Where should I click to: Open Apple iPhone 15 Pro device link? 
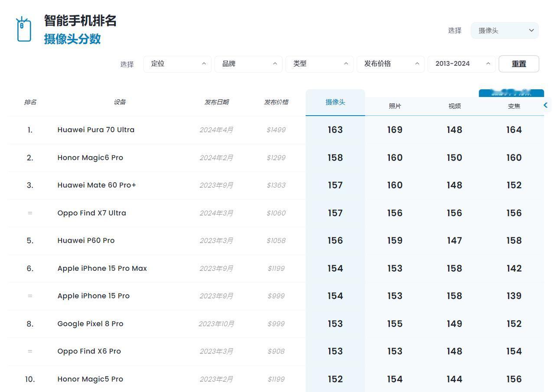(x=93, y=296)
